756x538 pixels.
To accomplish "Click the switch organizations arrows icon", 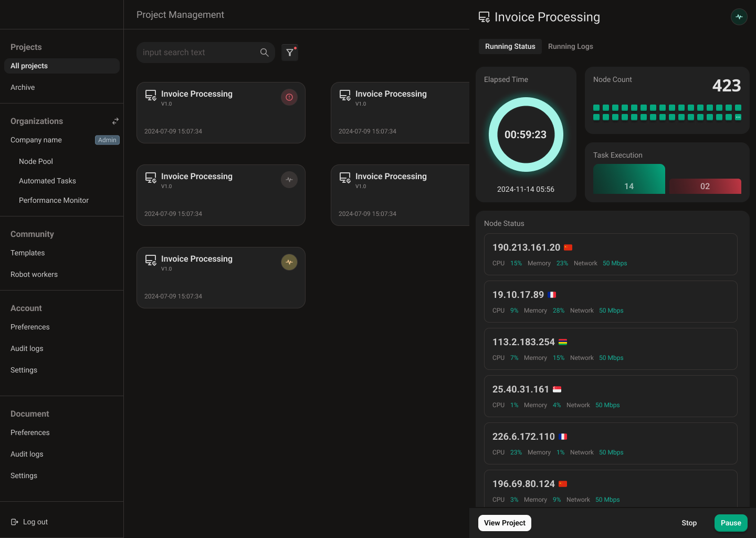I will coord(115,121).
